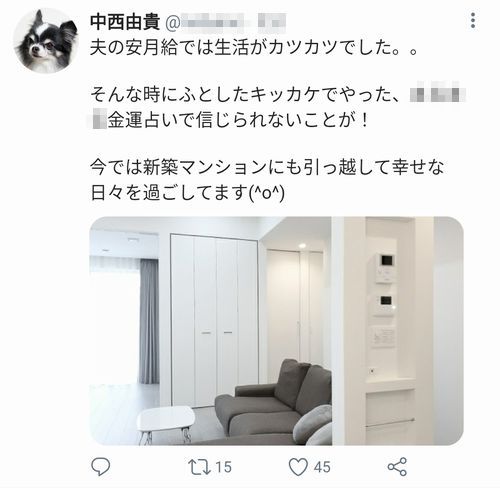Viewport: 500px width, 488px height.
Task: Retweet this post using the arrows icon
Action: [199, 467]
